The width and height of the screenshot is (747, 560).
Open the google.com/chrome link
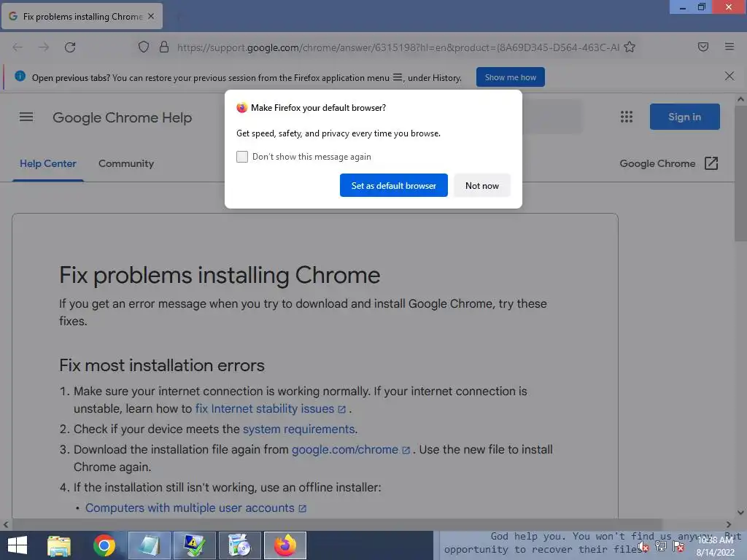(x=350, y=449)
